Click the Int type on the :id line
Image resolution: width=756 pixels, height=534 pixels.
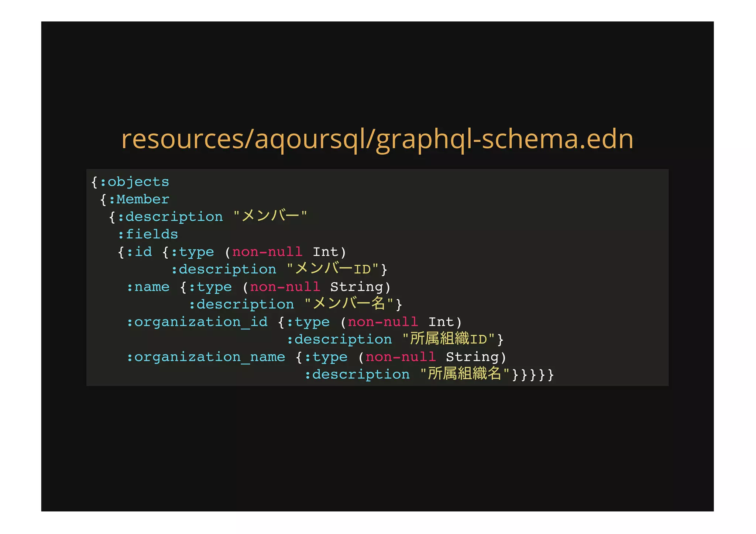[x=325, y=252]
